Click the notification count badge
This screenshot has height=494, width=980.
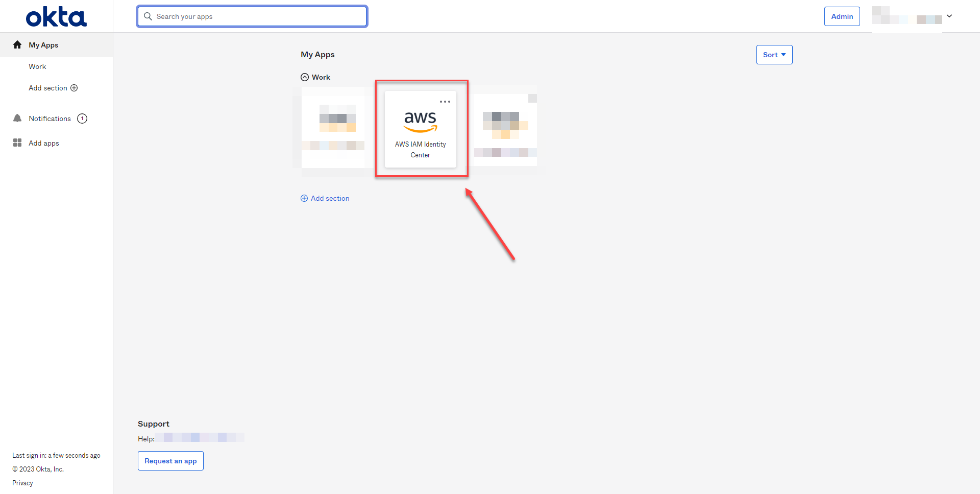(x=82, y=119)
